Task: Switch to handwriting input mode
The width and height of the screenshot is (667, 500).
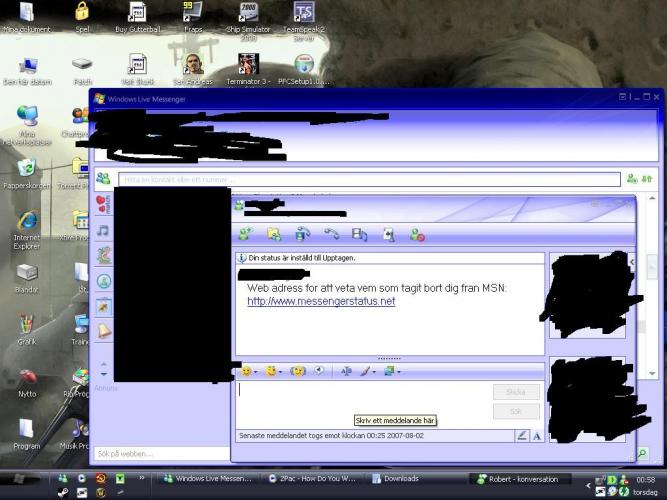Action: pos(522,436)
